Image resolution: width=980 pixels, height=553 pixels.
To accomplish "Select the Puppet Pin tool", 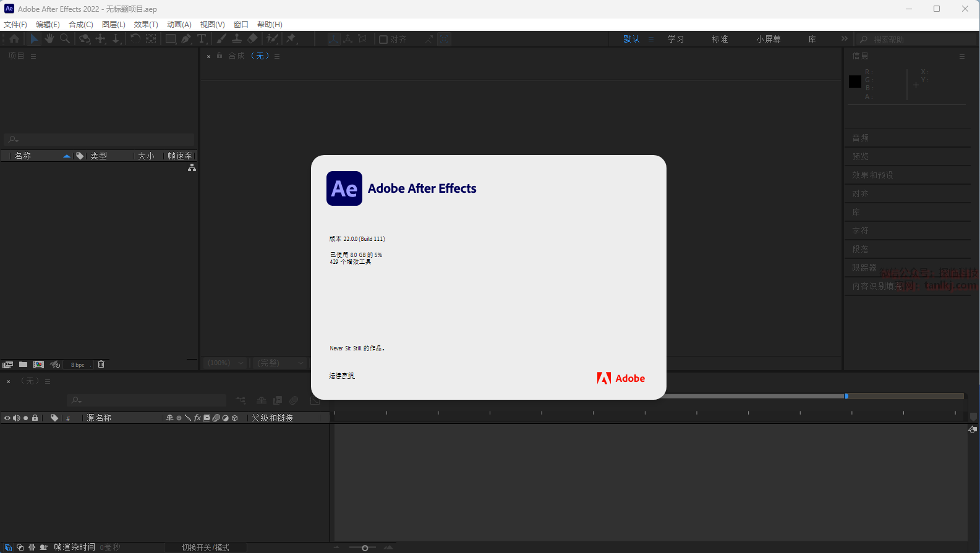I will (x=291, y=39).
